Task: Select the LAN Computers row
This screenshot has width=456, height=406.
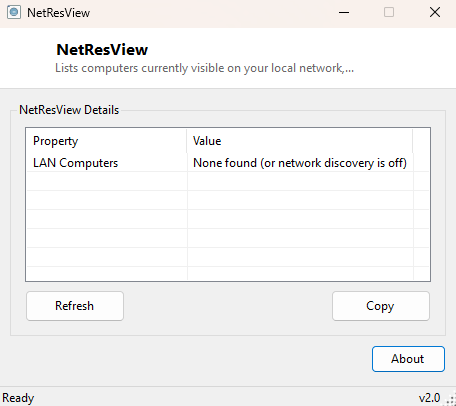Action: pos(228,163)
